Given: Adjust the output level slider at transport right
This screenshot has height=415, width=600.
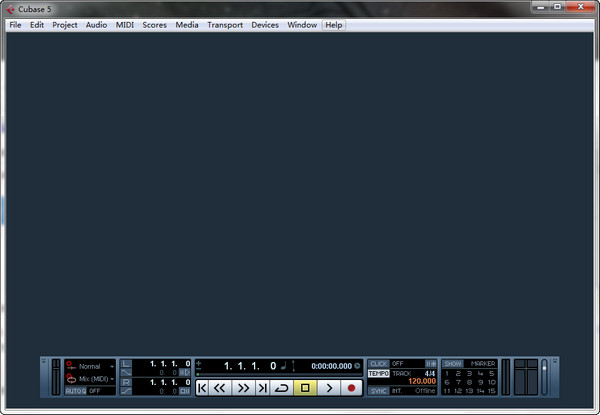Looking at the screenshot, I should click(x=544, y=377).
